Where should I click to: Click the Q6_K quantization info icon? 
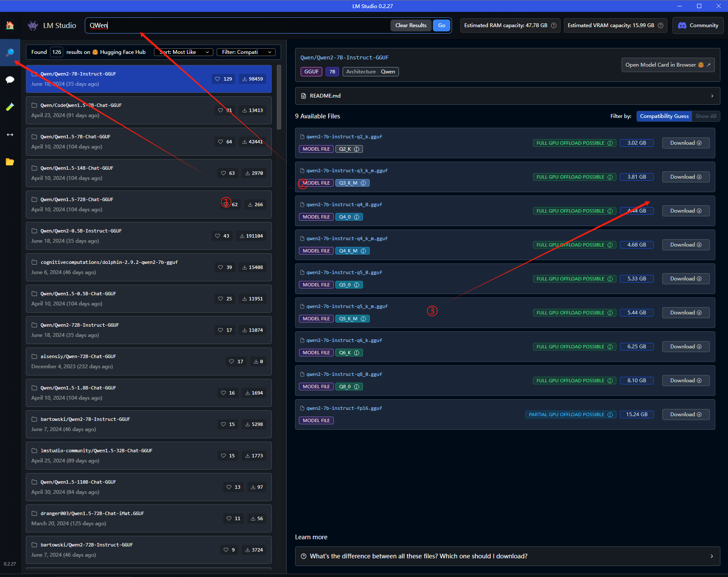[x=357, y=353]
